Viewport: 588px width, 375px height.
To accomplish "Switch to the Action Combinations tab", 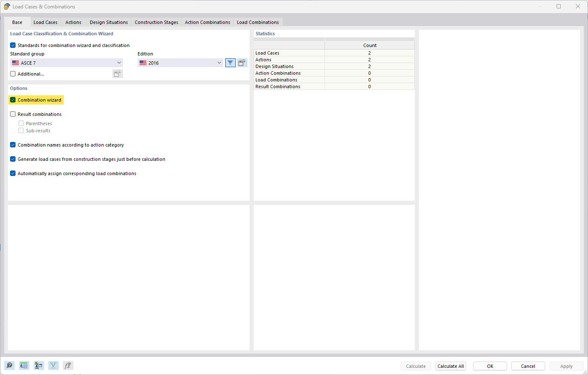I will click(x=207, y=22).
